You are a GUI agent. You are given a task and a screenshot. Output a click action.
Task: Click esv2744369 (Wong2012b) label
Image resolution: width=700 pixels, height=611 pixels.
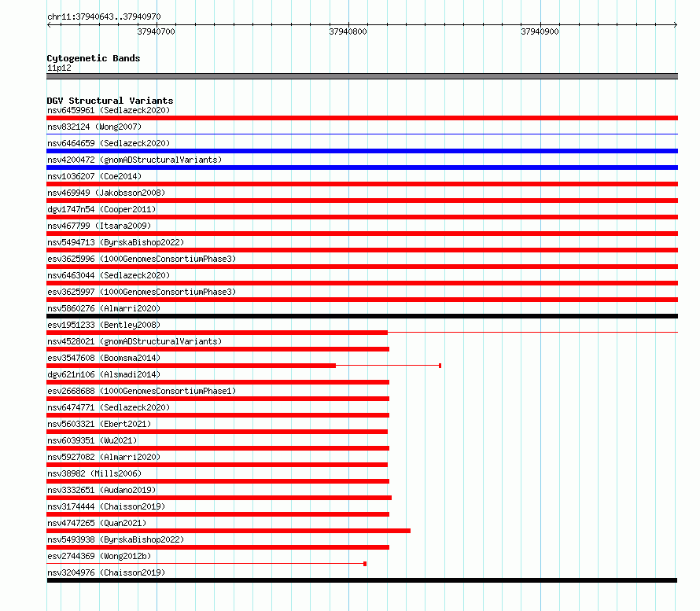pyautogui.click(x=99, y=556)
